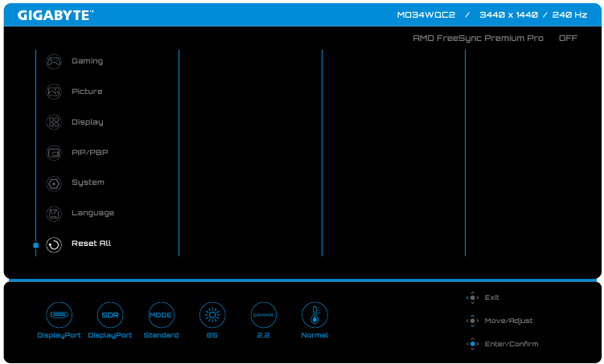The image size is (604, 364).
Task: Click the Enter/Confirm control hint
Action: (x=511, y=344)
